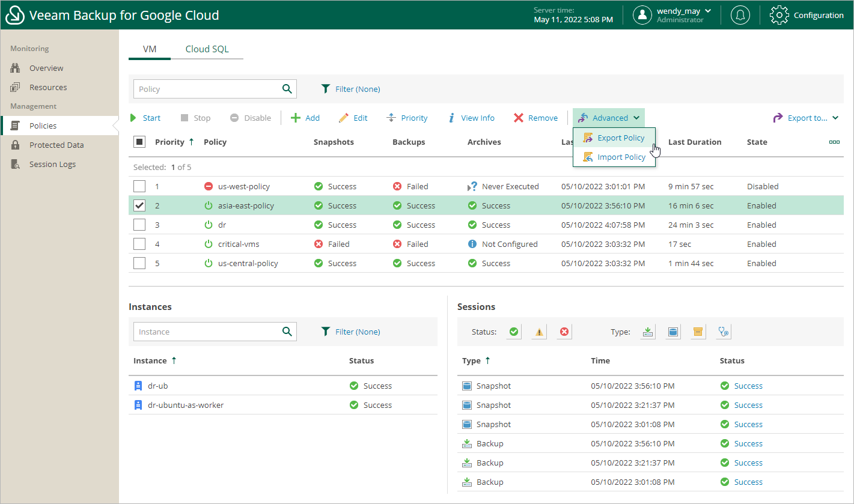Click Not Configured archive status
854x504 pixels.
coord(502,244)
